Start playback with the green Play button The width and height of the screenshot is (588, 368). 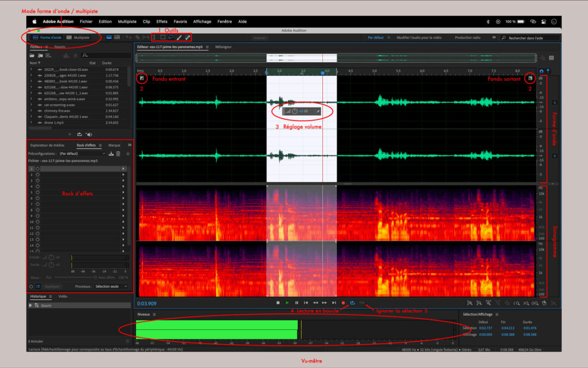287,303
